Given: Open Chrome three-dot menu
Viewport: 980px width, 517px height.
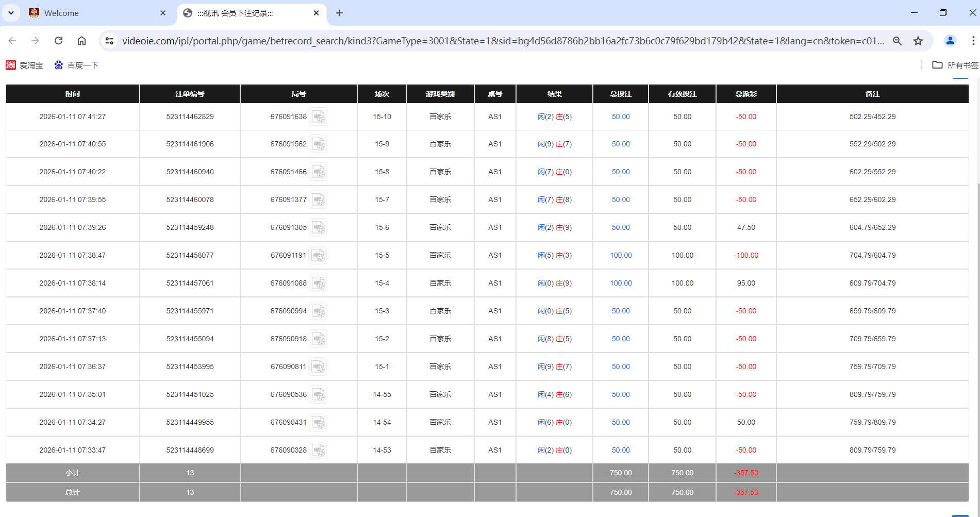Looking at the screenshot, I should click(x=973, y=41).
